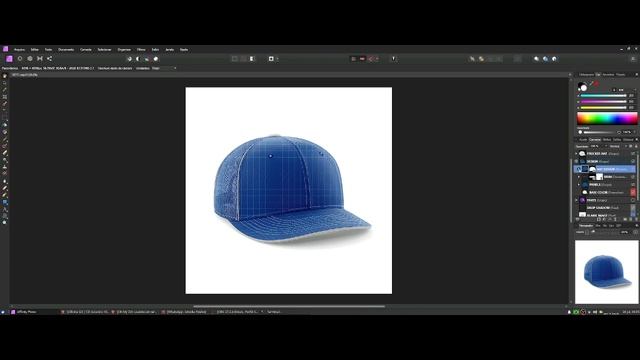
Task: Apply Auto Colours toolbar icon
Action: [147, 59]
